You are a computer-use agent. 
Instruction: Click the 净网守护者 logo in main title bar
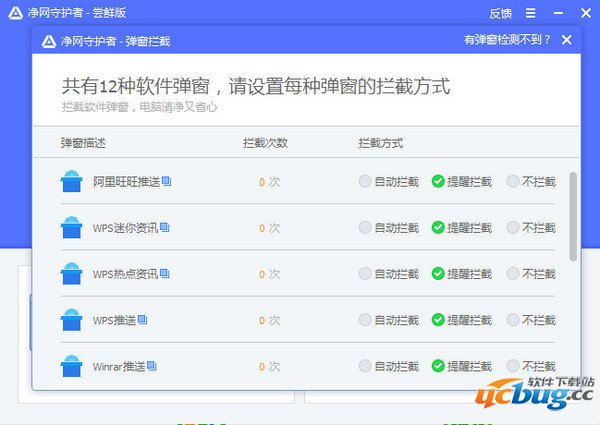[16, 13]
